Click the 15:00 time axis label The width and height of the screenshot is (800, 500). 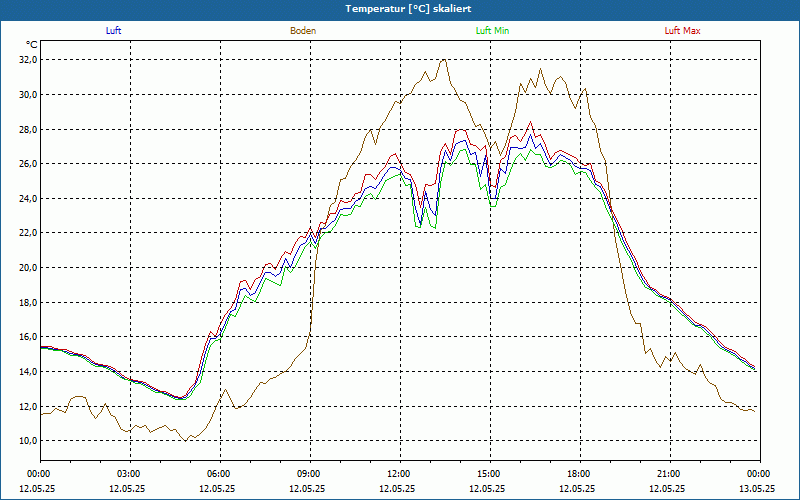(x=490, y=474)
